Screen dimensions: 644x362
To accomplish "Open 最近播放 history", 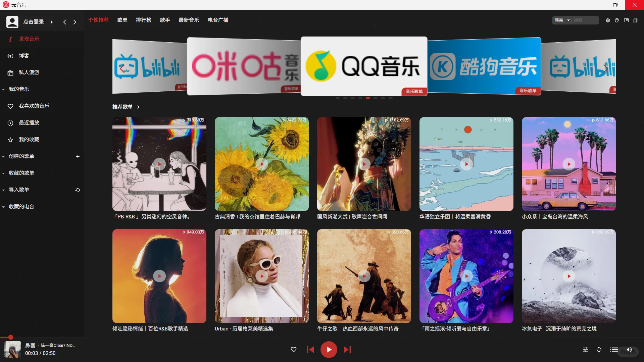I will [42, 123].
